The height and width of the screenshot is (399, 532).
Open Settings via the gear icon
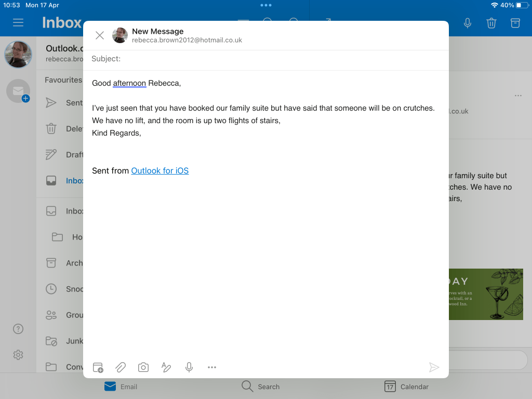click(x=18, y=355)
